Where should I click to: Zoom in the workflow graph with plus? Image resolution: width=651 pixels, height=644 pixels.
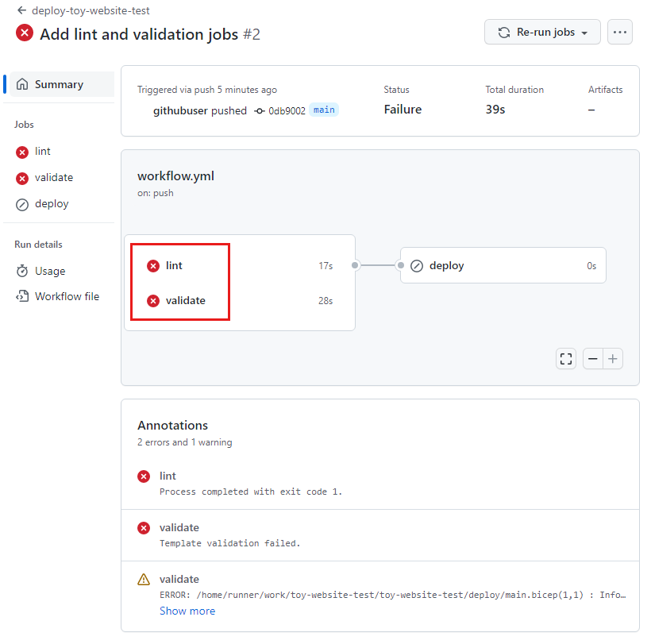point(613,359)
